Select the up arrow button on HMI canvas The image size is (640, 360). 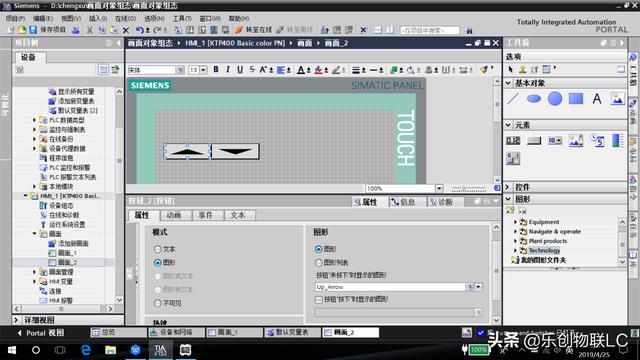pos(187,151)
